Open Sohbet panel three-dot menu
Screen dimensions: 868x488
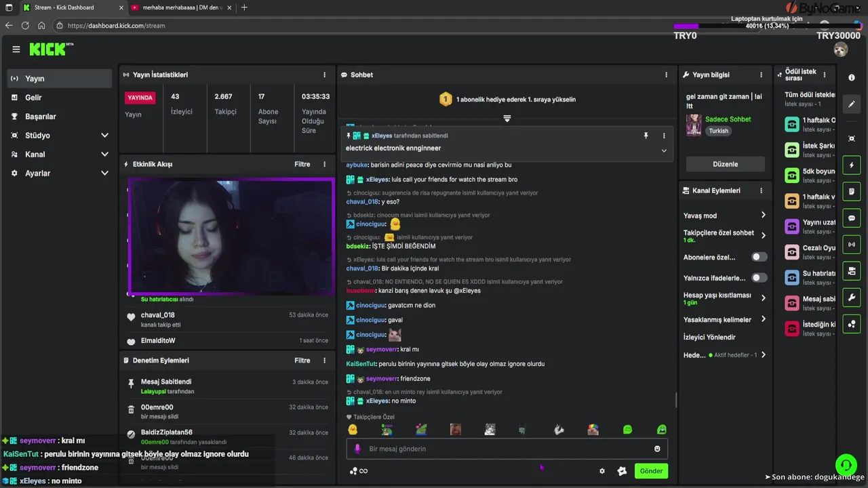click(667, 75)
